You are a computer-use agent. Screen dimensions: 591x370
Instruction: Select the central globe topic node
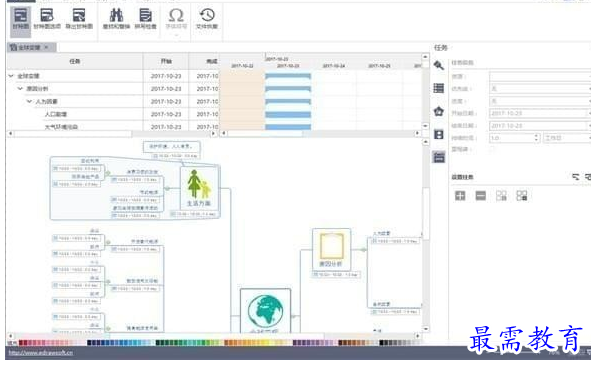click(x=265, y=310)
